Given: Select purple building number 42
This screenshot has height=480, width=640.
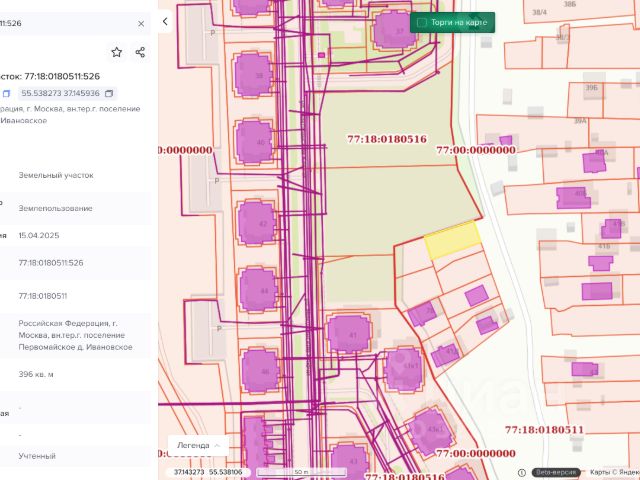Looking at the screenshot, I should click(257, 223).
